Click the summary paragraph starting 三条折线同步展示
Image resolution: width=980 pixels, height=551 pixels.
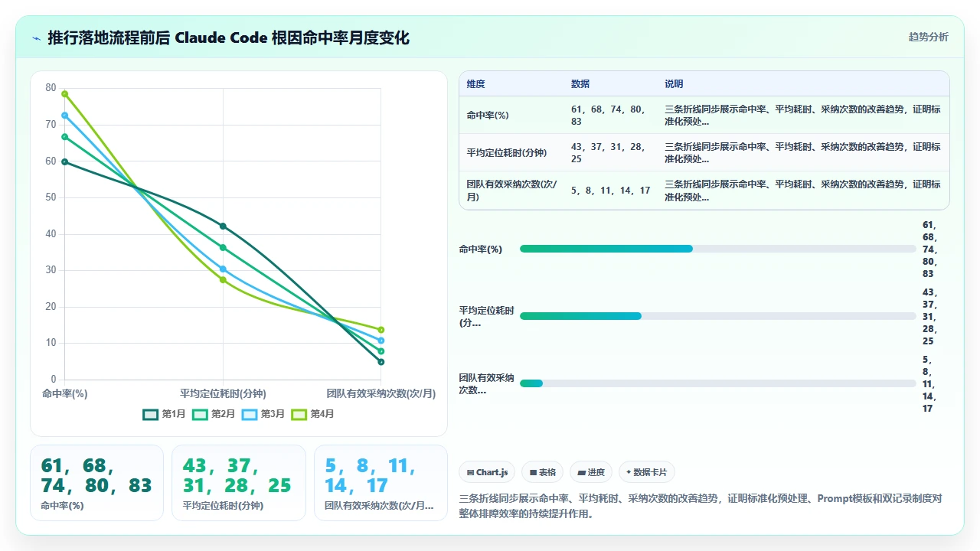point(700,506)
